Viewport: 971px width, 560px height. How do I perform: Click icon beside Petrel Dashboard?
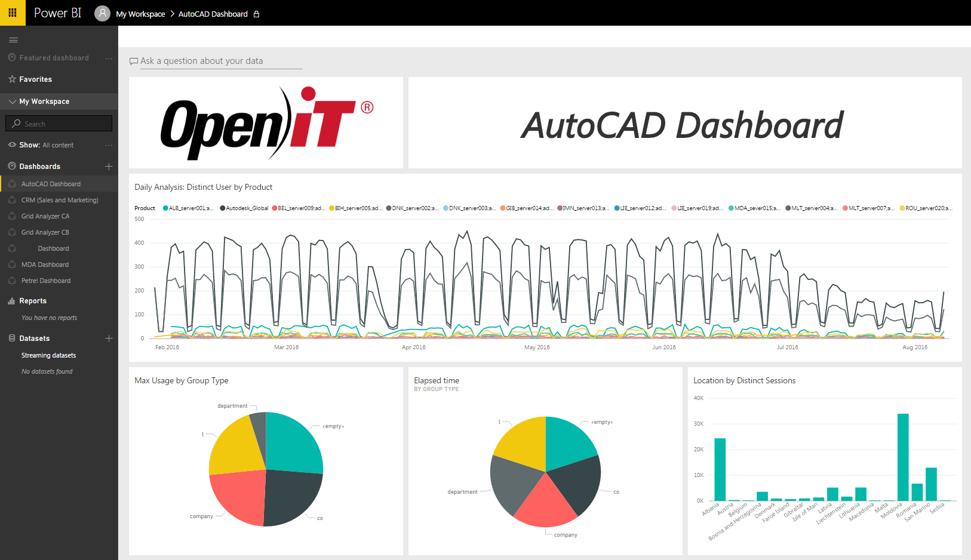[x=12, y=281]
